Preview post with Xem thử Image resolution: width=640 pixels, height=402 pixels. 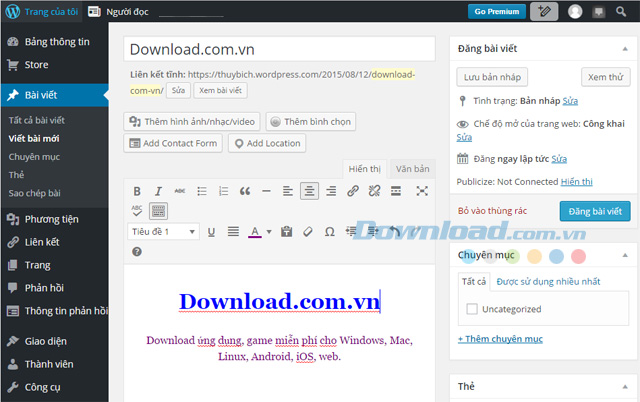pos(606,77)
